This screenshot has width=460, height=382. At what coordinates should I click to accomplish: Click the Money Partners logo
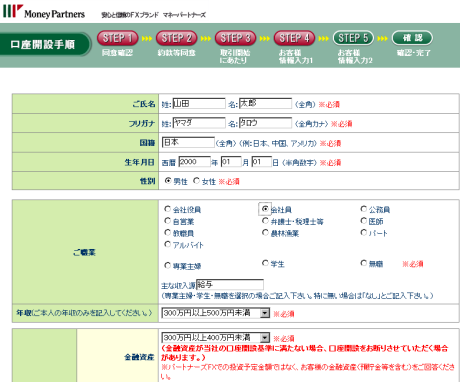click(44, 11)
